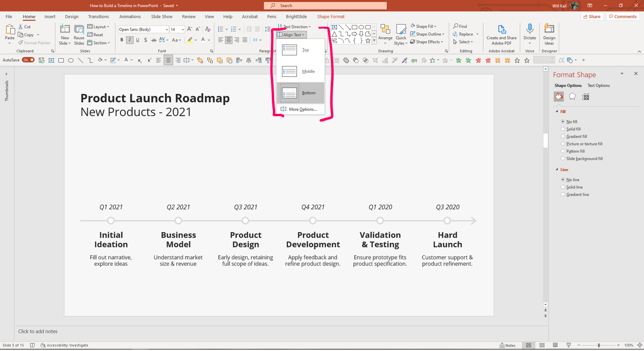644x351 pixels.
Task: Open the Shape Format tab
Action: click(x=331, y=17)
